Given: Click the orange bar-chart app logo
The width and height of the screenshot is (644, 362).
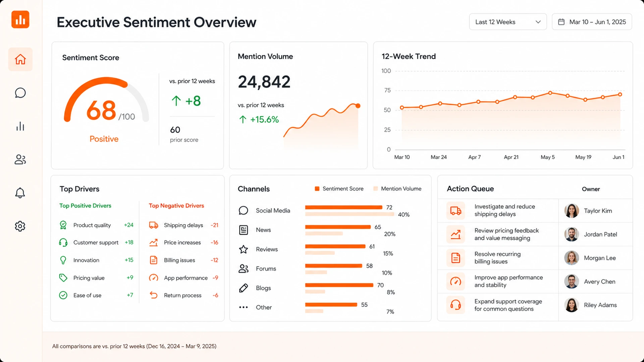Looking at the screenshot, I should [x=20, y=19].
